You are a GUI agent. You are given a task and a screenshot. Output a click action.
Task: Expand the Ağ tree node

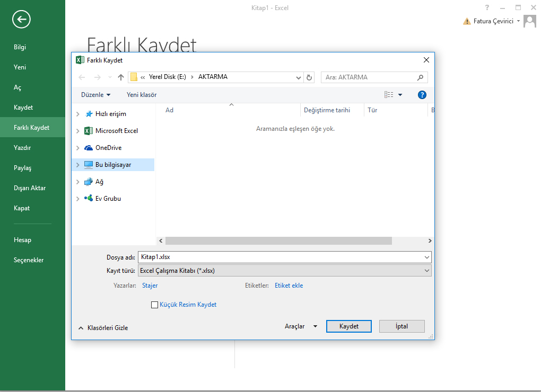click(77, 182)
